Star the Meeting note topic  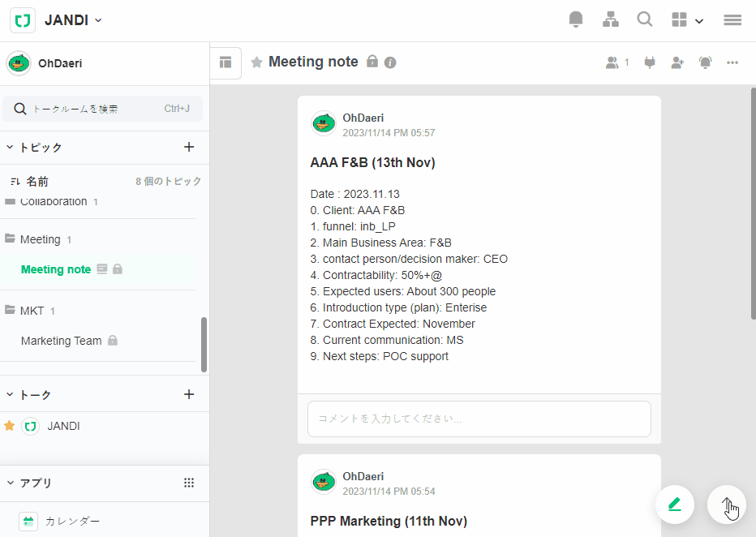point(256,62)
